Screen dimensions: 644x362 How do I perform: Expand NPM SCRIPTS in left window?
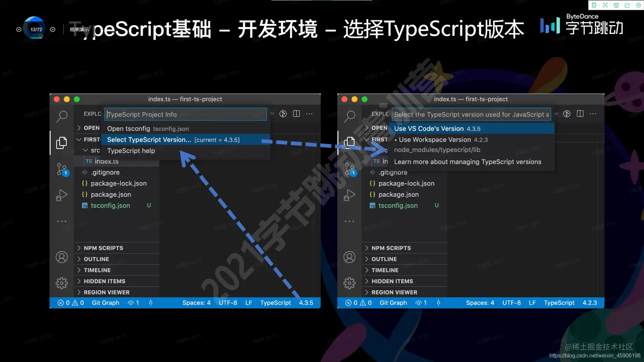tap(117, 248)
